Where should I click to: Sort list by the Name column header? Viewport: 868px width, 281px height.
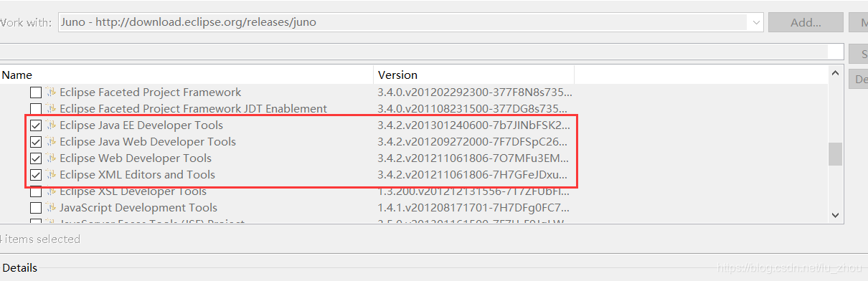[x=187, y=75]
